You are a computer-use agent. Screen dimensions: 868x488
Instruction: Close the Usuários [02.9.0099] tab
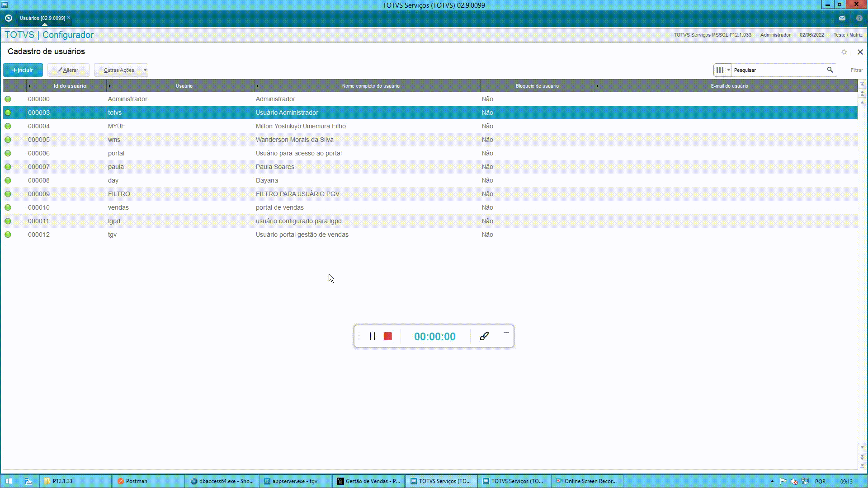tap(69, 18)
